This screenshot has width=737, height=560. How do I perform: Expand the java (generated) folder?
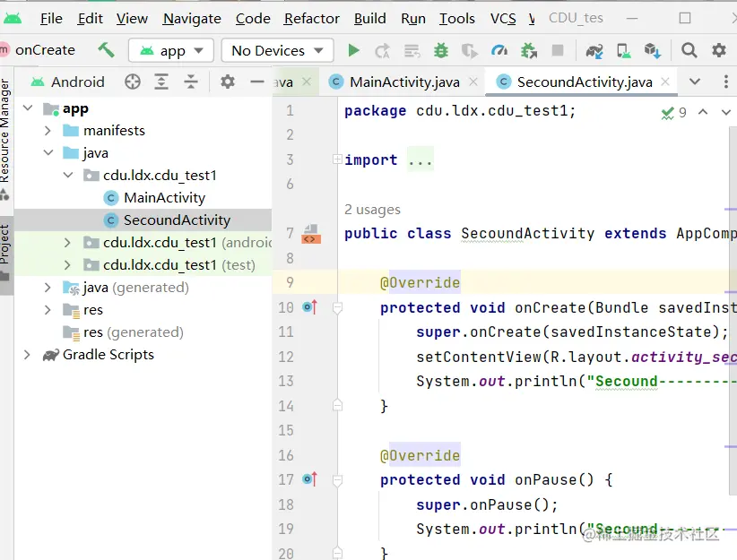[48, 287]
